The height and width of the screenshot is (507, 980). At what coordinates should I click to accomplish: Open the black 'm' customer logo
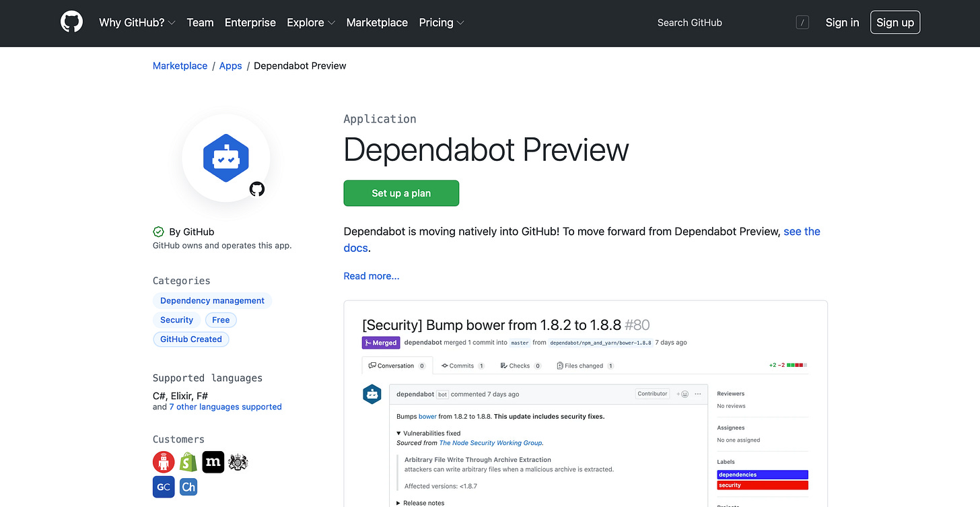(213, 462)
